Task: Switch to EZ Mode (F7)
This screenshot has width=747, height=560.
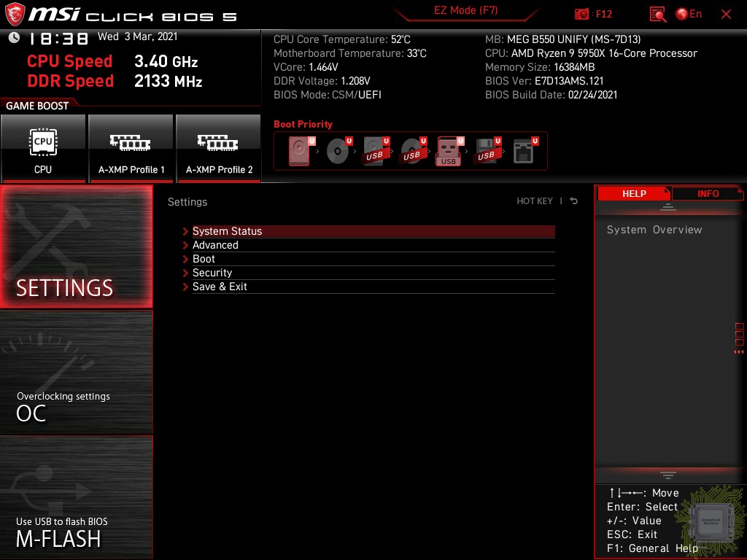Action: tap(465, 11)
